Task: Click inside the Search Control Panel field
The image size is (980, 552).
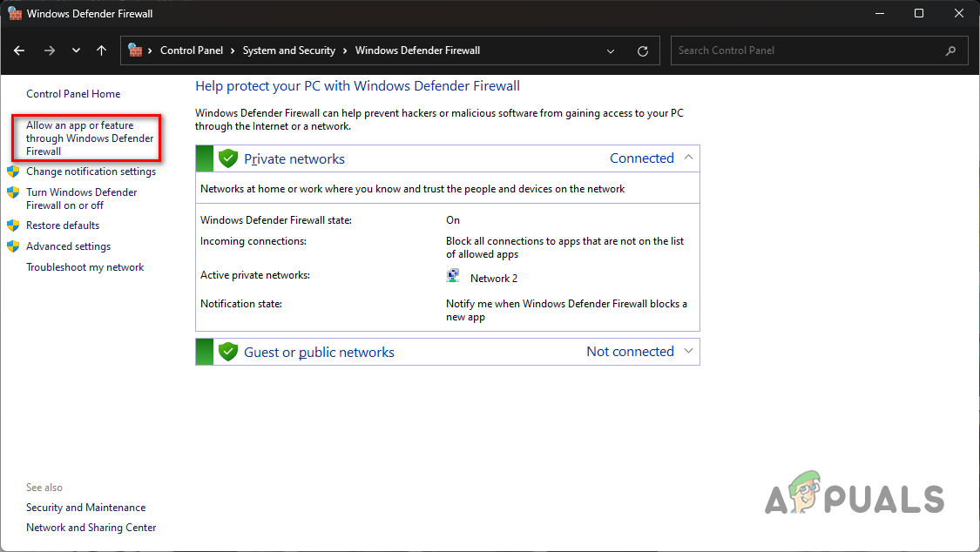Action: click(784, 50)
